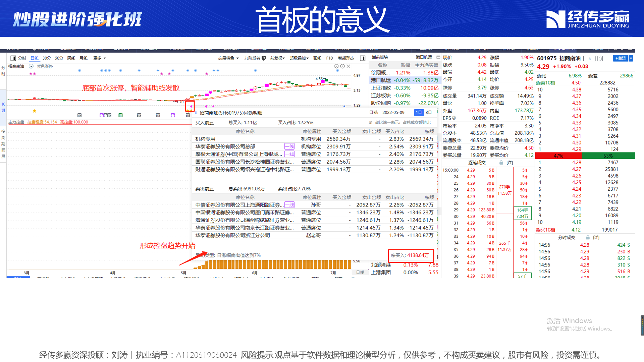Expand the 更多 periods dropdown

100,58
